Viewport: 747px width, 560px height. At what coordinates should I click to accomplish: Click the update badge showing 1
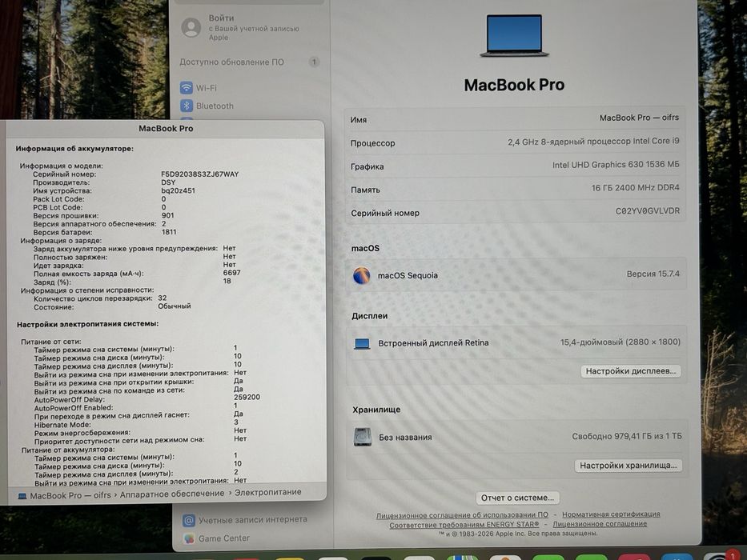(314, 62)
